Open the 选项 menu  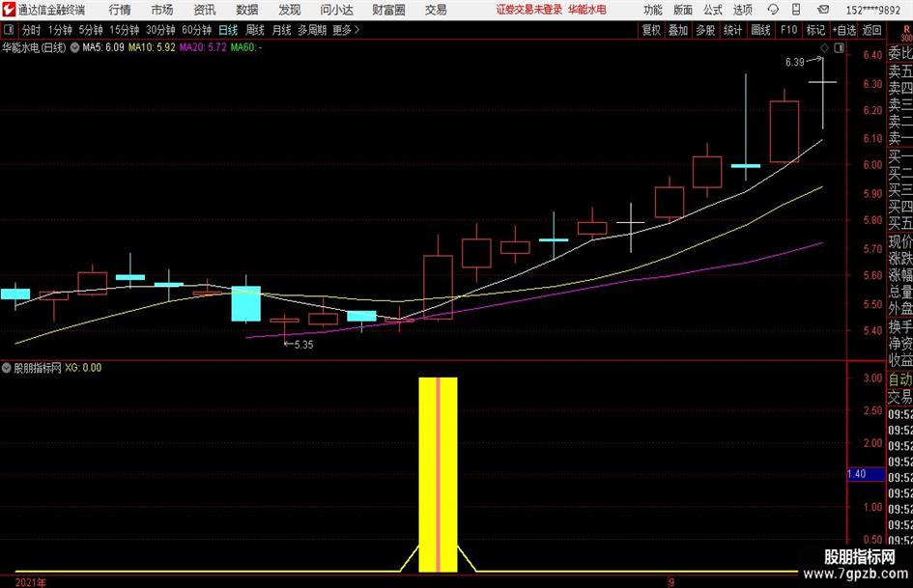pyautogui.click(x=742, y=10)
